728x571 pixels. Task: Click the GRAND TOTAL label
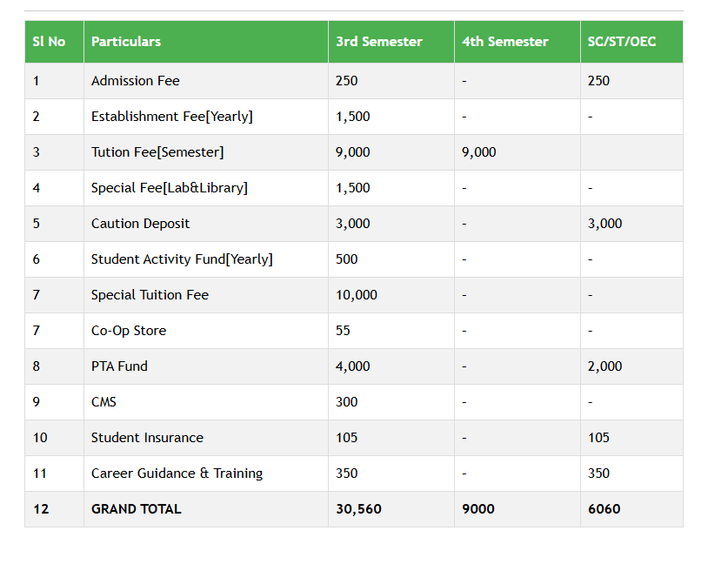(137, 509)
